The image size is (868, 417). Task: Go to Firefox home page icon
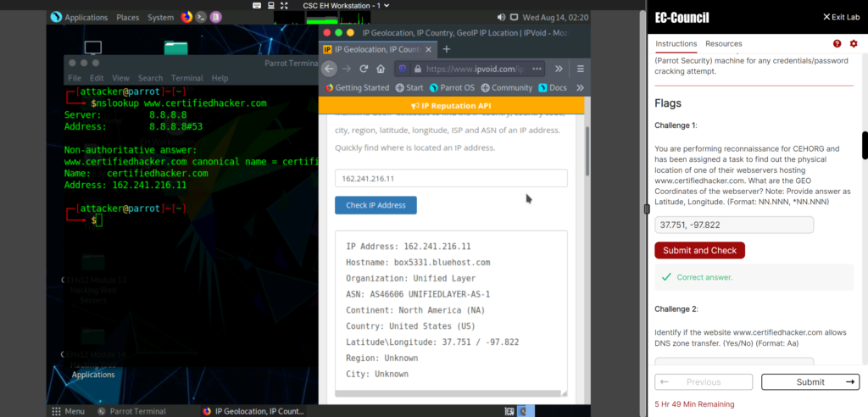[x=381, y=69]
